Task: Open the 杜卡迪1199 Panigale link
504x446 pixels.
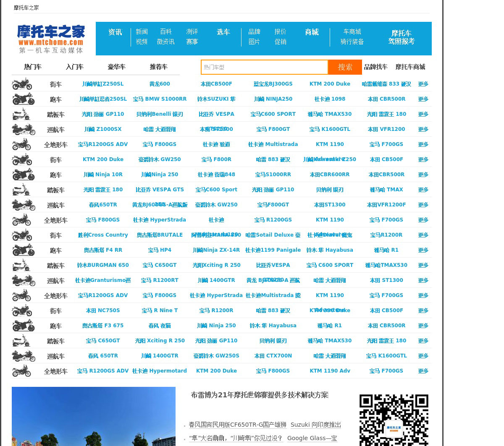Action: [x=273, y=250]
